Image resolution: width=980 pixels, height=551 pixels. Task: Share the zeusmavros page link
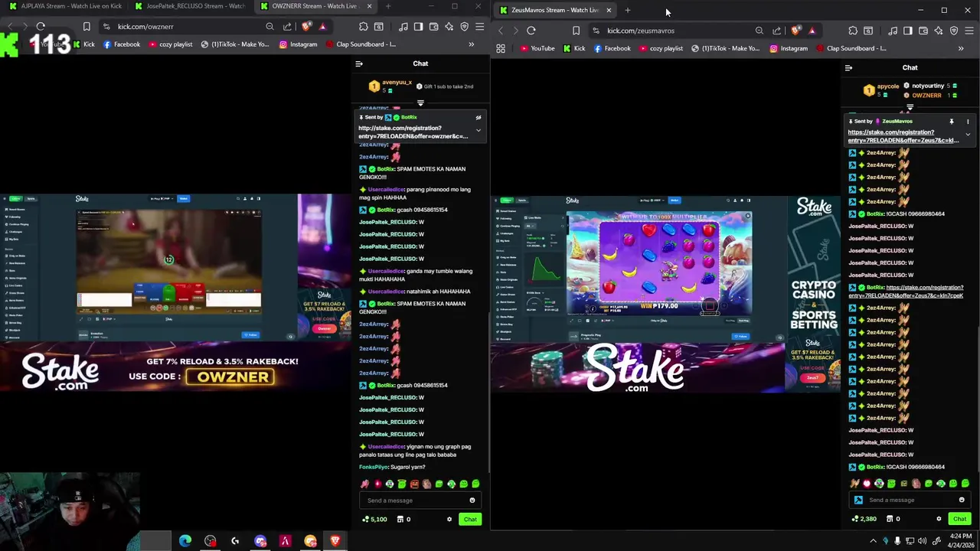[x=776, y=31]
